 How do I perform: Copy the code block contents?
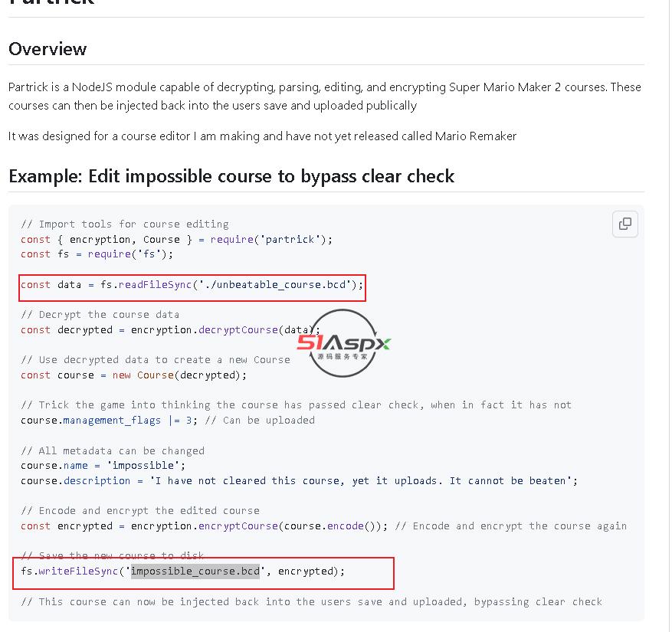(624, 224)
